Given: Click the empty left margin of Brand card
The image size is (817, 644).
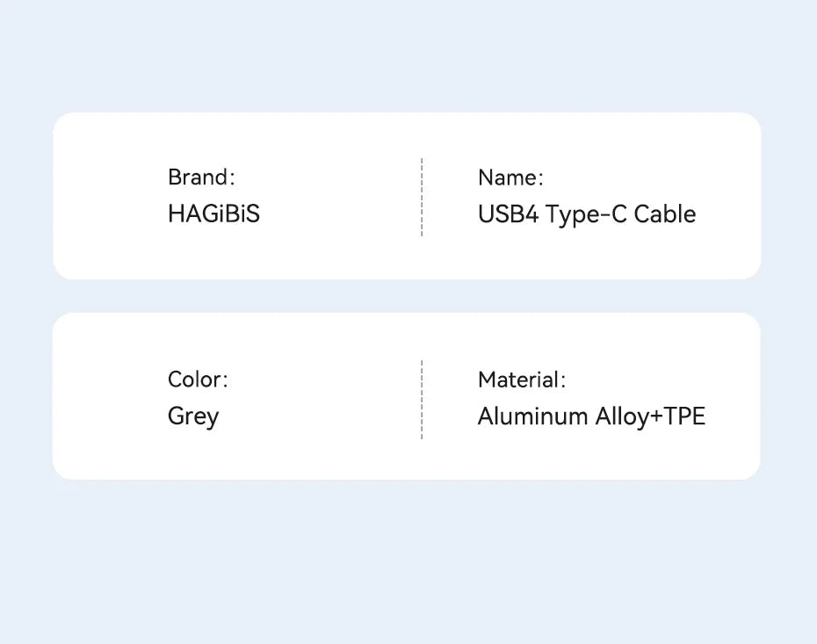Looking at the screenshot, I should coord(105,196).
